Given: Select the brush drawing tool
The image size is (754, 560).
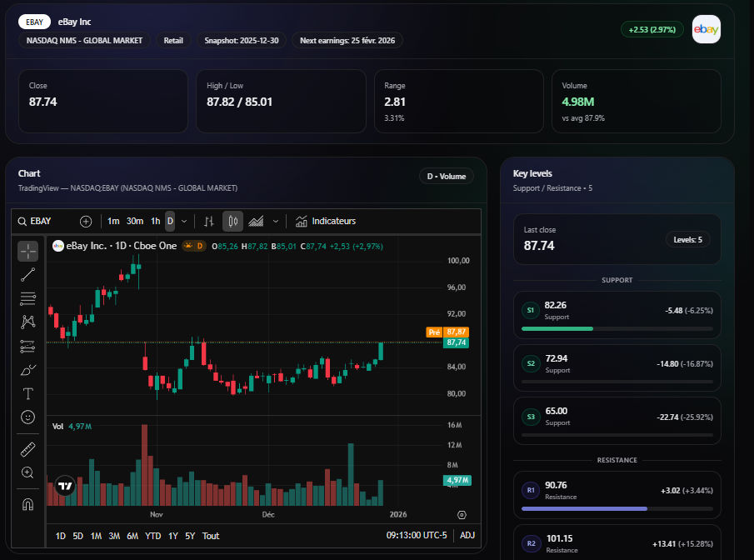Looking at the screenshot, I should pos(27,368).
